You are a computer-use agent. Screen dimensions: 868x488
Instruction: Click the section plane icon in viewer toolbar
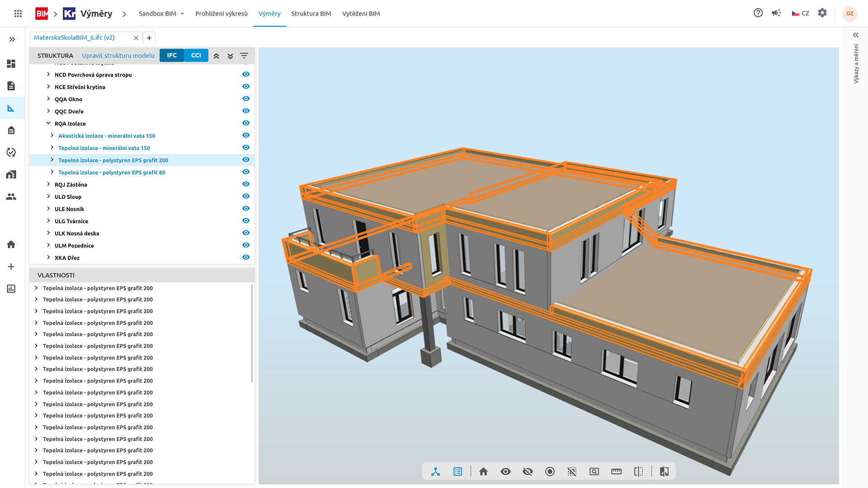(638, 472)
